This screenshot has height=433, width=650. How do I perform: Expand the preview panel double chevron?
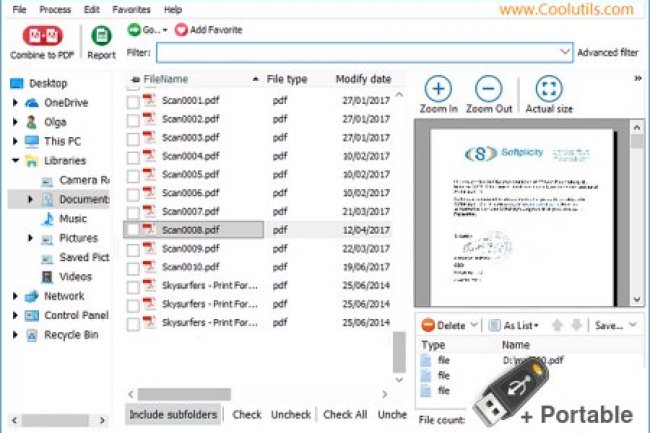point(638,78)
